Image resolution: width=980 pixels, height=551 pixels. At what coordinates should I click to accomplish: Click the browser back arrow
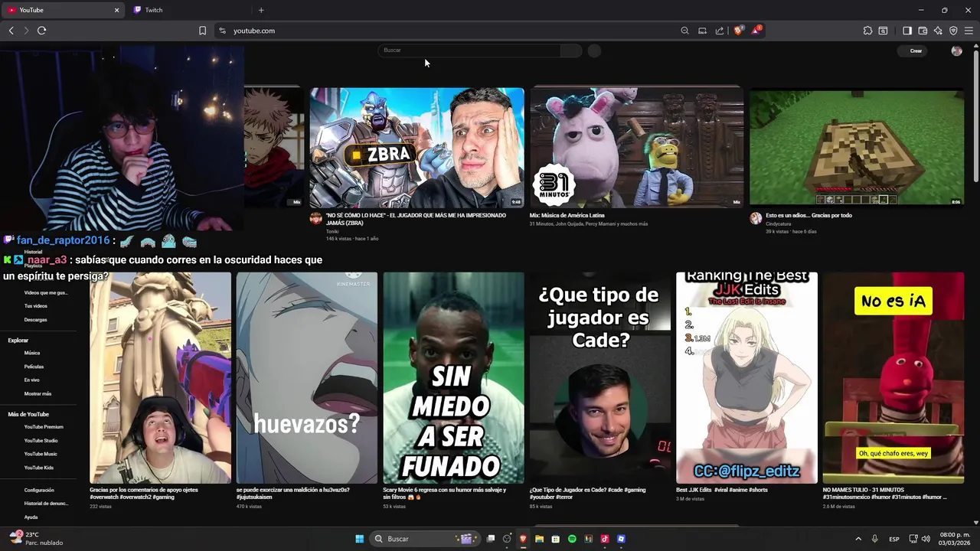11,31
